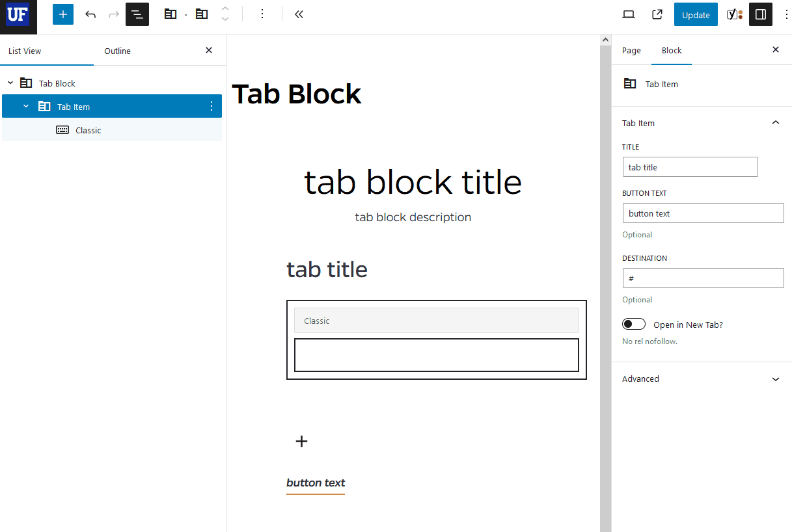Screen dimensions: 792x532
Task: Expand the Advanced section
Action: 702,379
